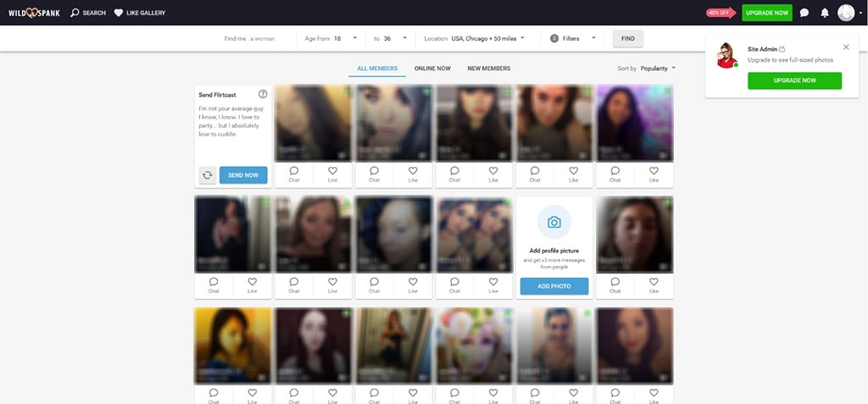Open the notifications bell icon
This screenshot has width=868, height=404.
825,13
